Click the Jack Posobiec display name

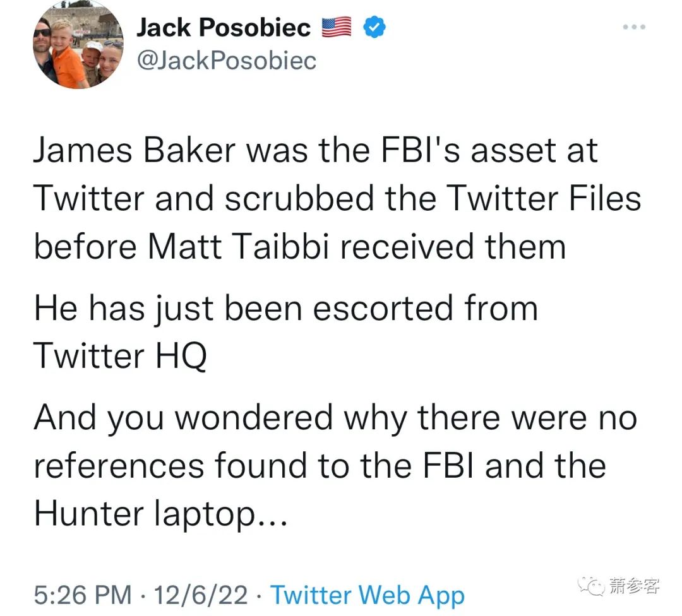coord(224,28)
